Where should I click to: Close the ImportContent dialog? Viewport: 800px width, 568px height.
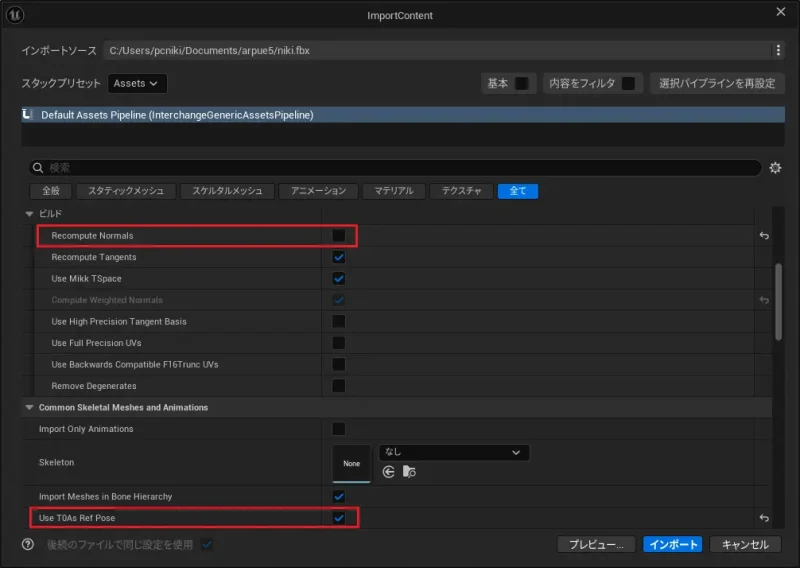(x=781, y=12)
